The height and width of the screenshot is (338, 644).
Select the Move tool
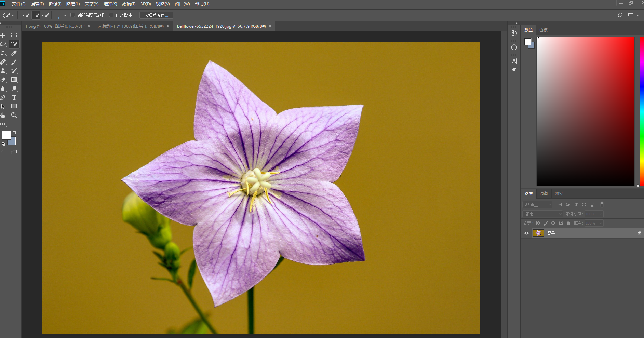click(x=3, y=35)
